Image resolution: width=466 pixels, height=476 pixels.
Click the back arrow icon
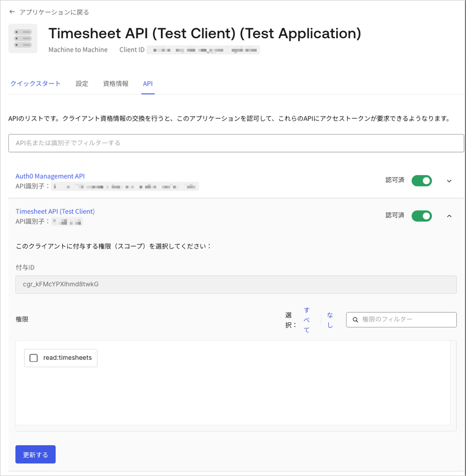[x=12, y=12]
